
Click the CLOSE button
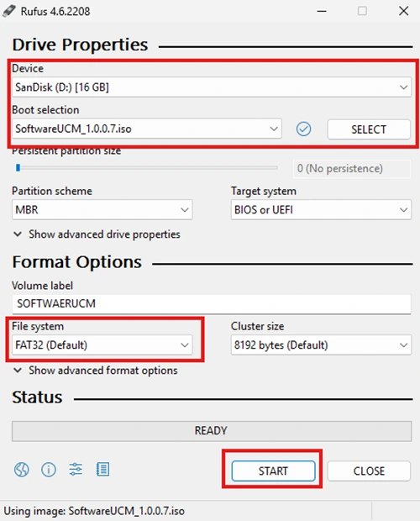(x=369, y=471)
